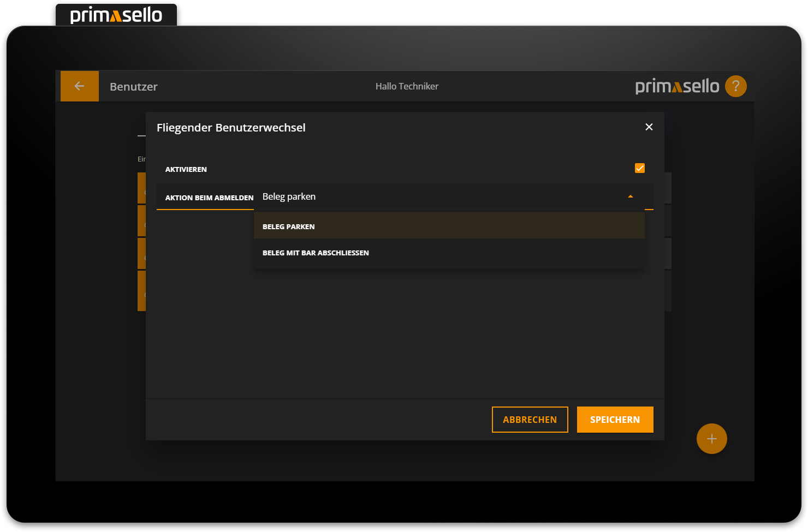The width and height of the screenshot is (808, 532).
Task: Click the AKTION BEIM ABMELDEN label
Action: click(x=209, y=198)
